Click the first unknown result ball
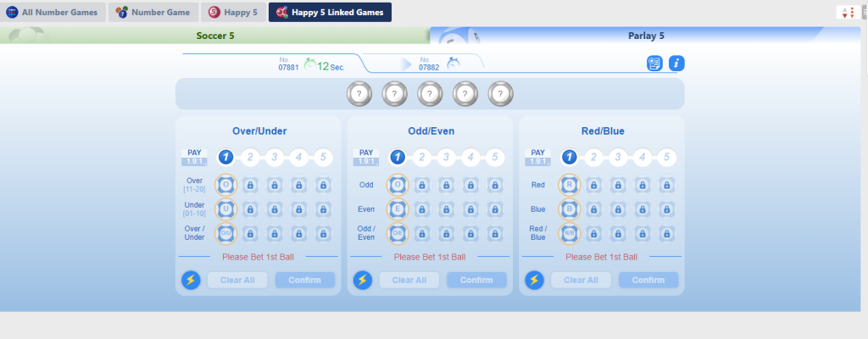868x339 pixels. click(359, 93)
